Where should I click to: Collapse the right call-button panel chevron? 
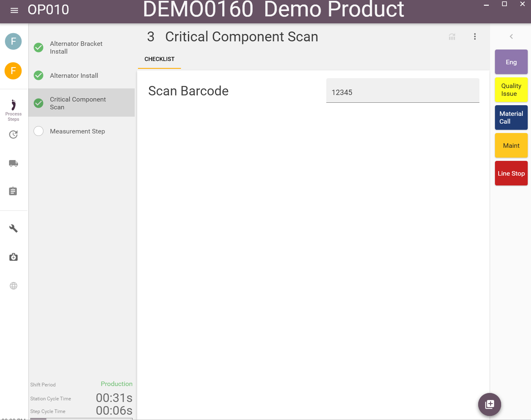[x=511, y=36]
